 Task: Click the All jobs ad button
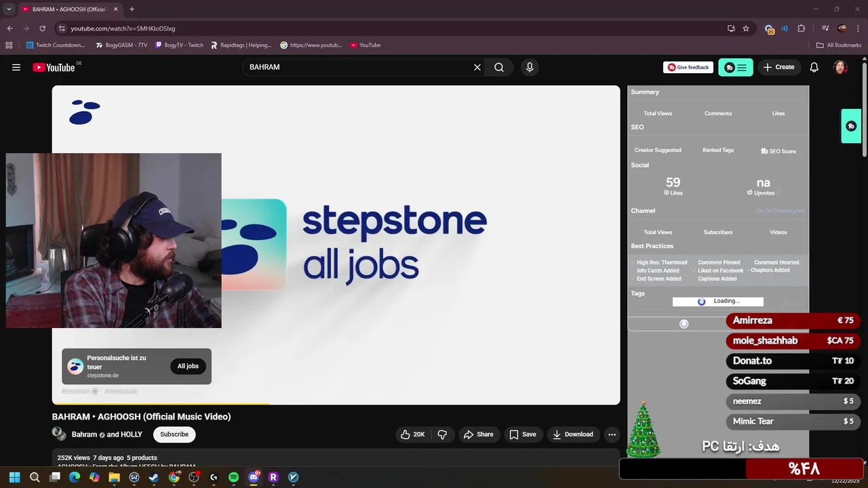point(188,366)
